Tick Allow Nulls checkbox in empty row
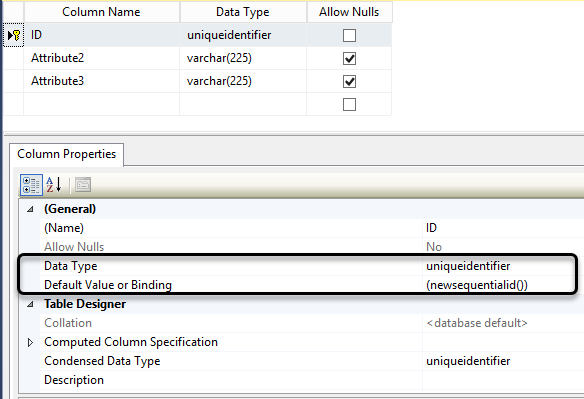The width and height of the screenshot is (584, 399). coord(349,105)
